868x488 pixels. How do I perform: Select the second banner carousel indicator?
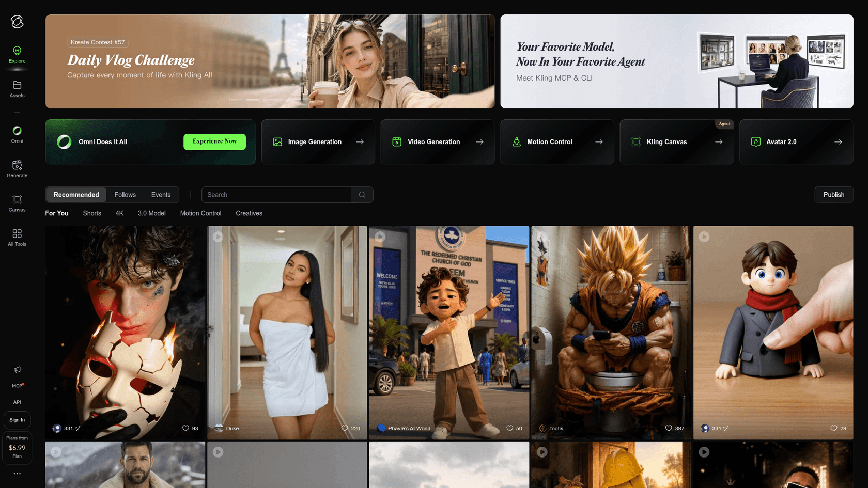pos(253,100)
